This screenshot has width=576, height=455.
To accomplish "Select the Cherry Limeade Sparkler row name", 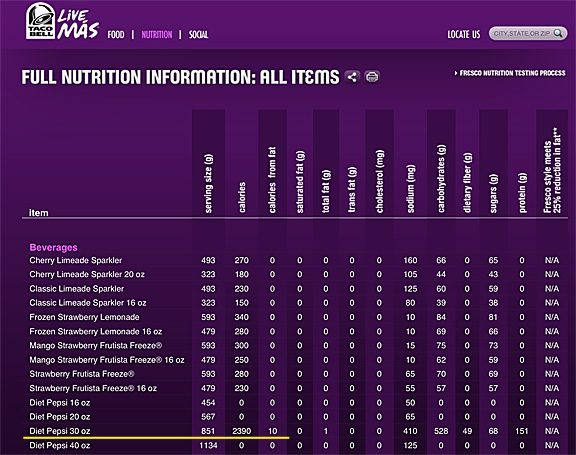I will click(76, 260).
